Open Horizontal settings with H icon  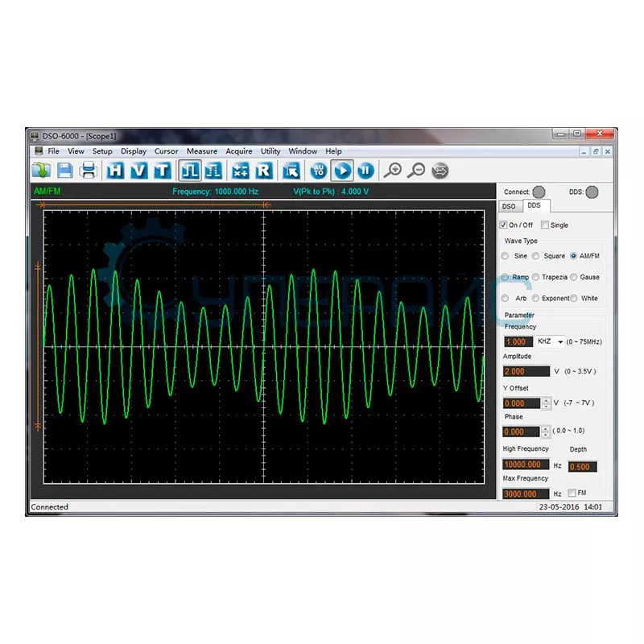click(x=117, y=170)
